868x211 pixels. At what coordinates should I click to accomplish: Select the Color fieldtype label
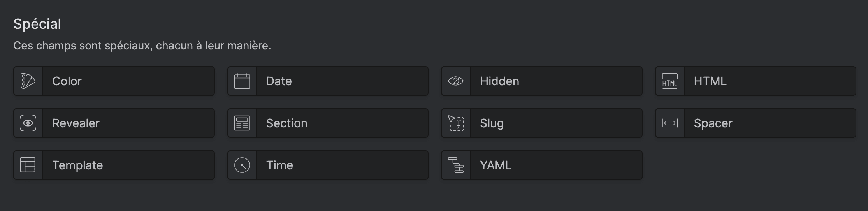click(67, 81)
